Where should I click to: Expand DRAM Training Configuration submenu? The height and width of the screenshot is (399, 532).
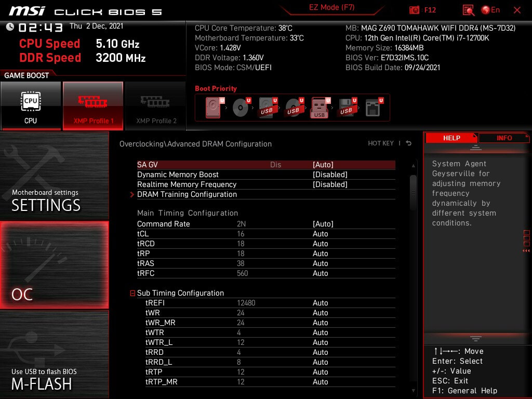[x=187, y=194]
